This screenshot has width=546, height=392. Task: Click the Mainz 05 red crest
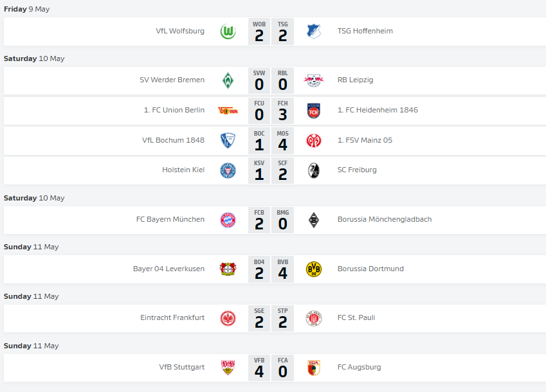click(314, 141)
